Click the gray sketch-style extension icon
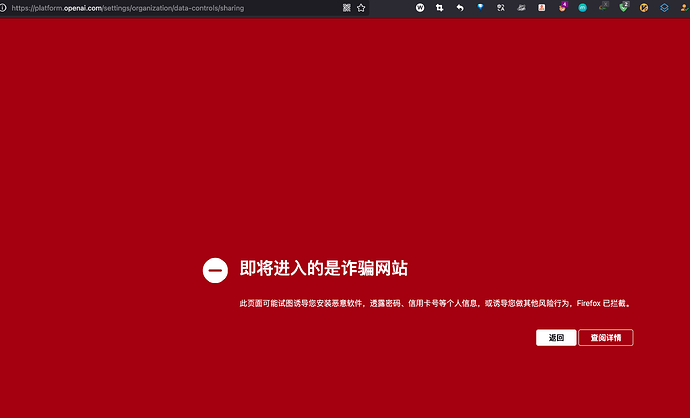This screenshot has height=418, width=690. 521,7
